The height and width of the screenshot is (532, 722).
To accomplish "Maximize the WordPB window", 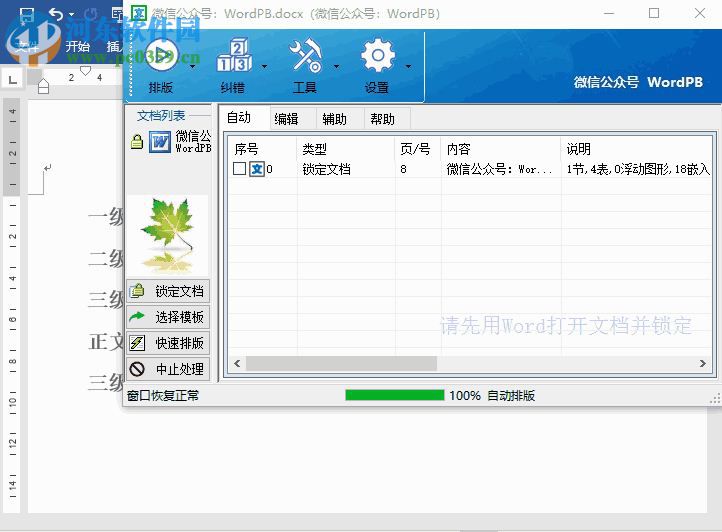I will pyautogui.click(x=654, y=13).
